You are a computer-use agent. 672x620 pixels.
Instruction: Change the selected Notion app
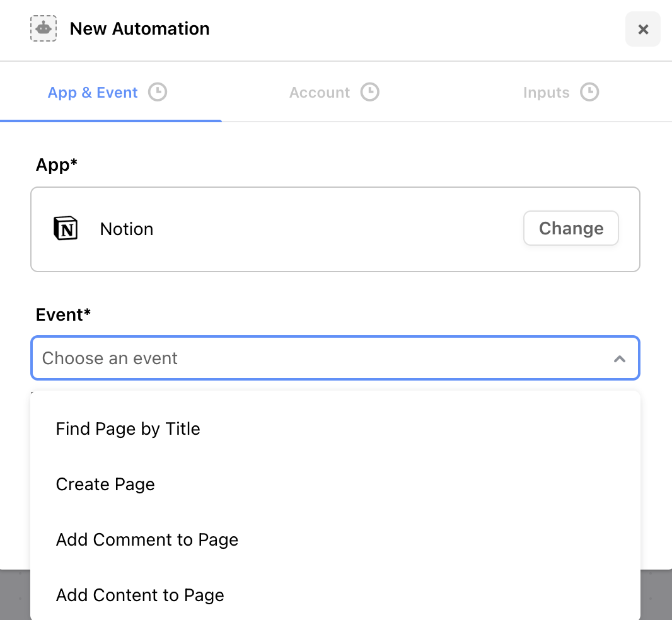coord(571,228)
